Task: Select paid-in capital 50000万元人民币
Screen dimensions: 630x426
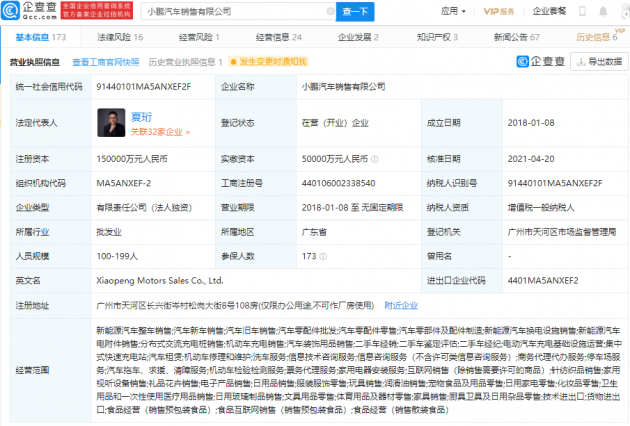Action: (x=335, y=159)
